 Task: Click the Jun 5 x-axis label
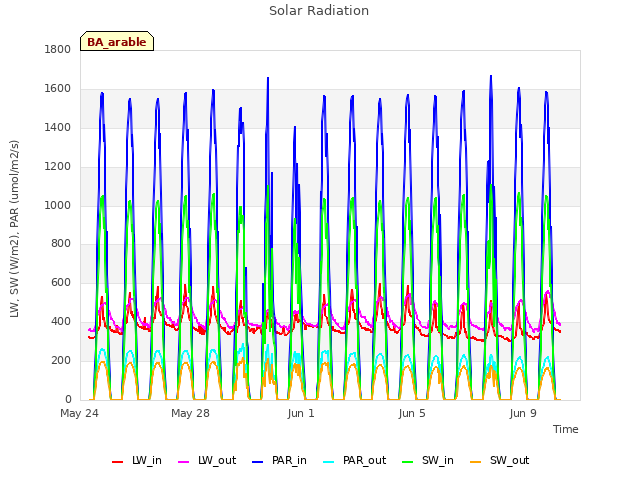coord(412,413)
